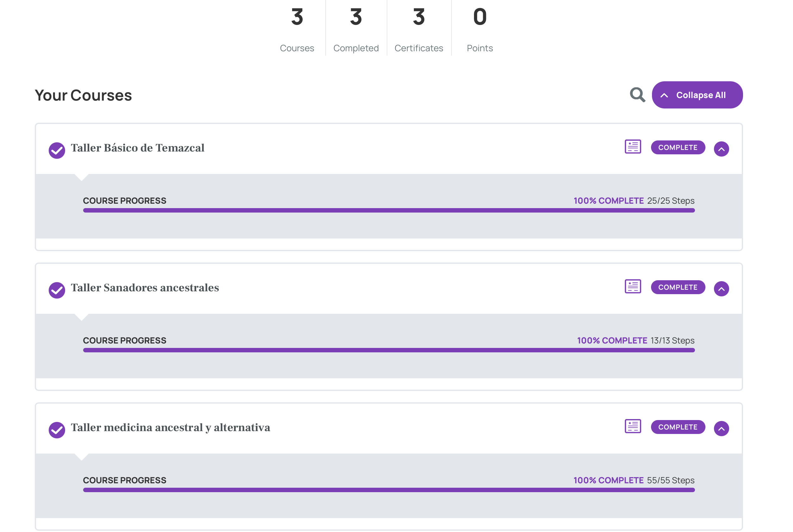Open Taller medicina ancestral y alternativa course

coord(170,428)
